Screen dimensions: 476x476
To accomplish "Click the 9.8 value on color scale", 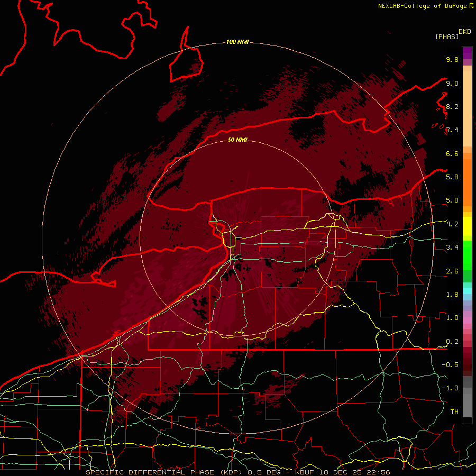I will pos(452,59).
